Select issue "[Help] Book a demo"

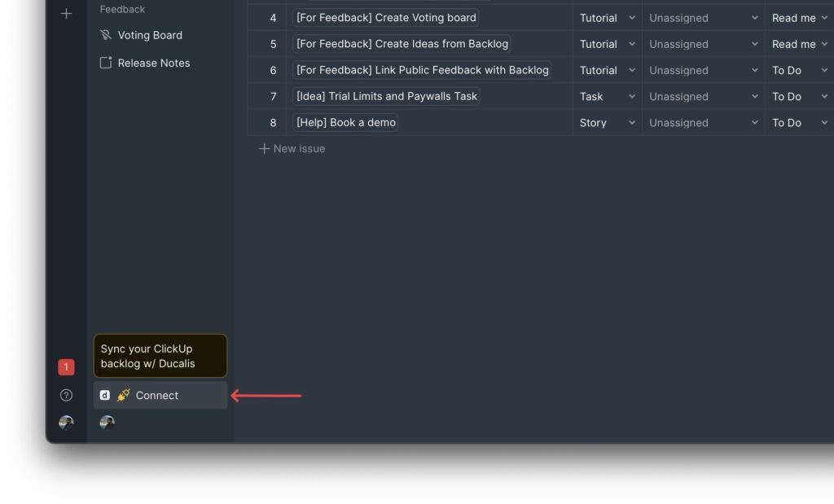click(x=345, y=122)
